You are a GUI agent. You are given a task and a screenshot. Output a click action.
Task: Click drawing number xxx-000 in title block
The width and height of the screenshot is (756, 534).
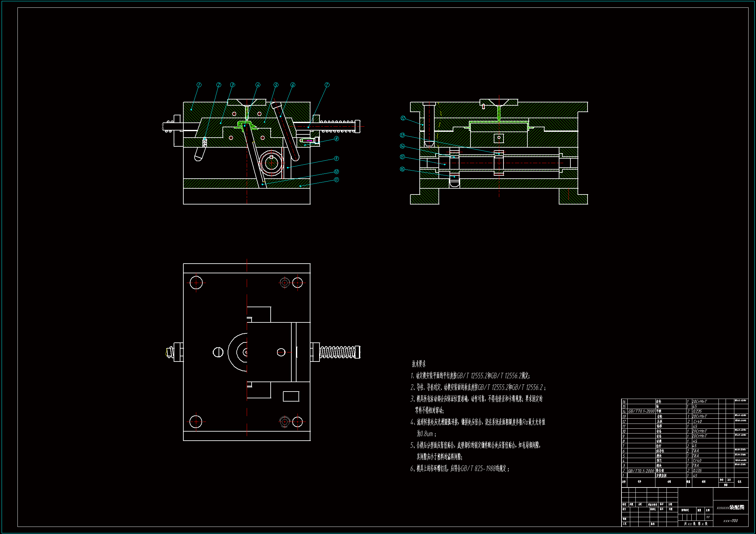click(730, 521)
